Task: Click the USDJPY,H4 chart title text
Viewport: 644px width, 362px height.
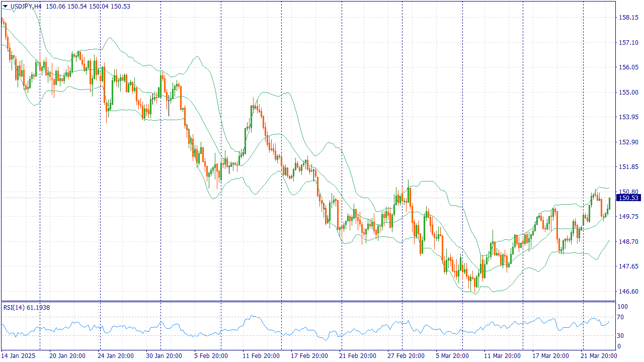Action: 26,6
